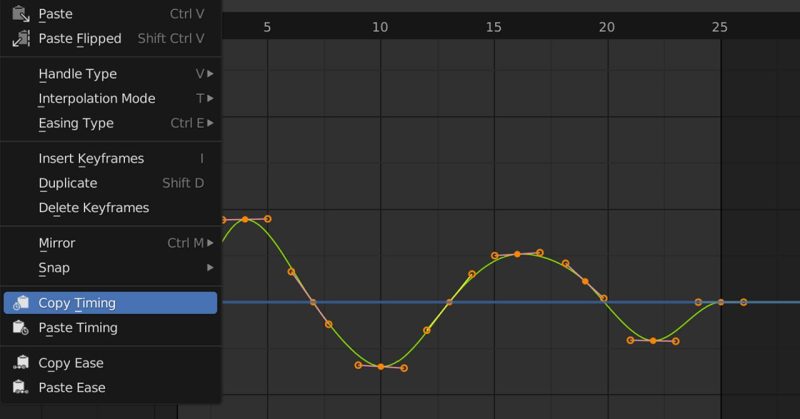Select the Paste Ease menu entry
Image resolution: width=800 pixels, height=419 pixels.
[71, 388]
